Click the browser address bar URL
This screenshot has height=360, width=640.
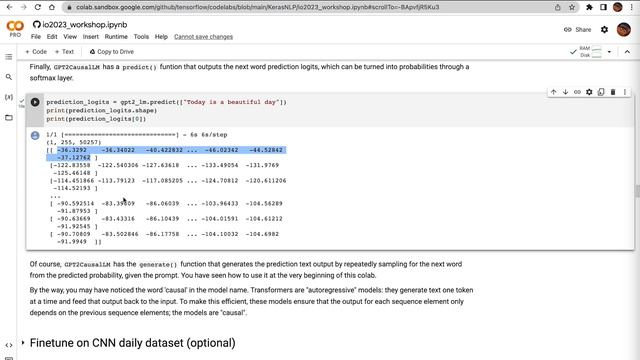(258, 7)
